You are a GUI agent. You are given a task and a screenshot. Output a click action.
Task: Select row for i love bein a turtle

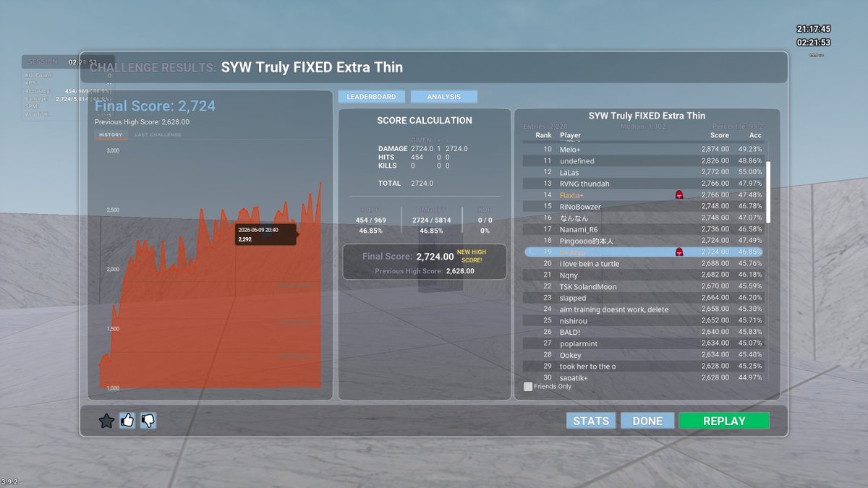(643, 264)
